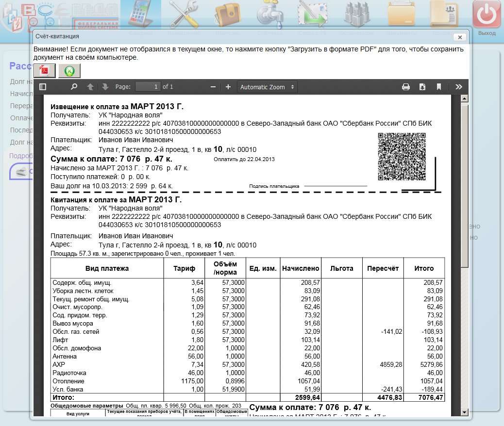Screen dimensions: 504x426
Task: Click the Антенна row label
Action: tap(65, 356)
